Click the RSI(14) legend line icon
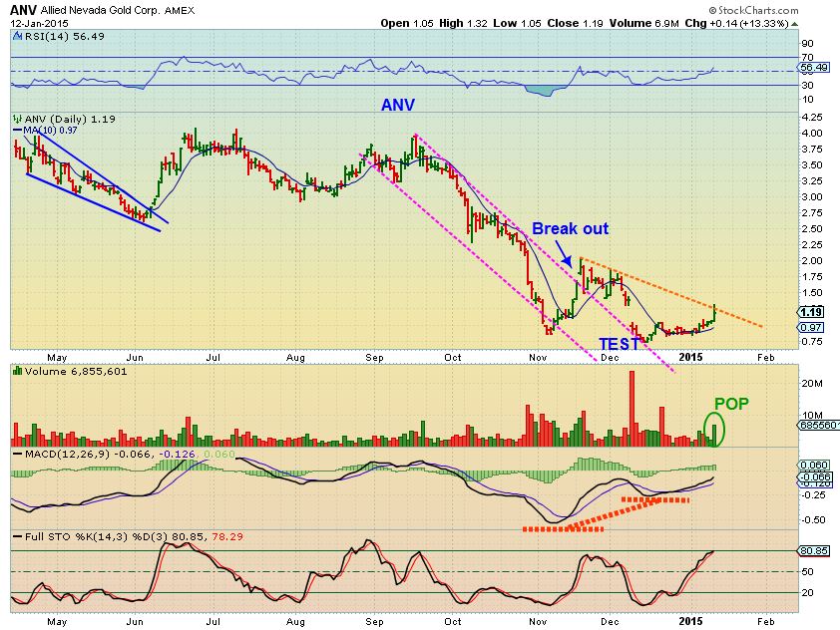 [x=17, y=37]
